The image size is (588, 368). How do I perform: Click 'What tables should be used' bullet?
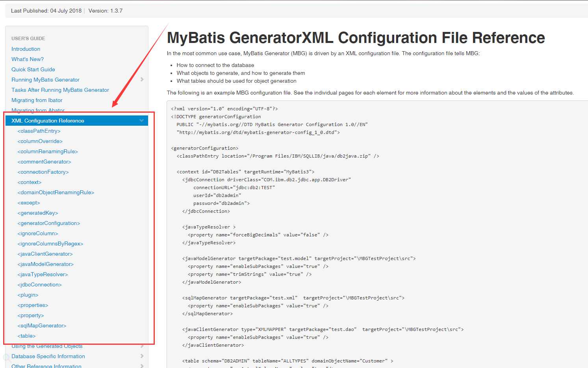(x=236, y=81)
